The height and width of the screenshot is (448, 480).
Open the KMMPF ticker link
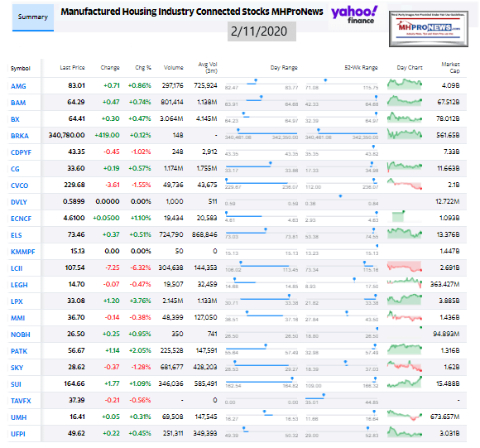(x=23, y=252)
